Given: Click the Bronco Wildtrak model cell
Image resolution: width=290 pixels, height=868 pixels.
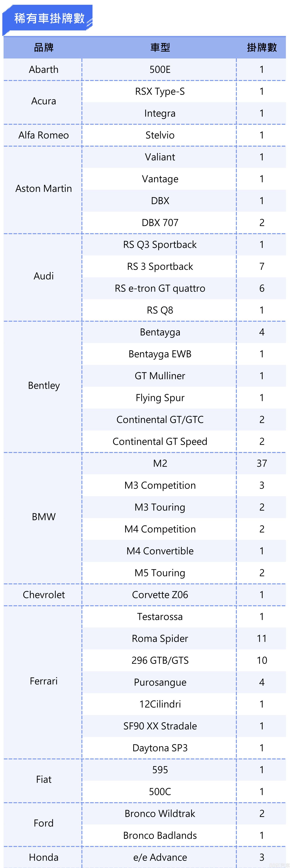Looking at the screenshot, I should pos(160,813).
